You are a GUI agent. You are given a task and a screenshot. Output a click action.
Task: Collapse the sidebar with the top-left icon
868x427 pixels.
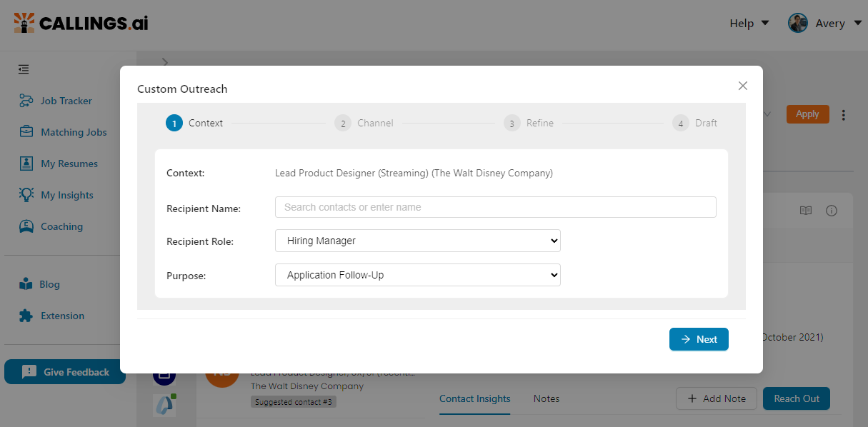tap(23, 69)
